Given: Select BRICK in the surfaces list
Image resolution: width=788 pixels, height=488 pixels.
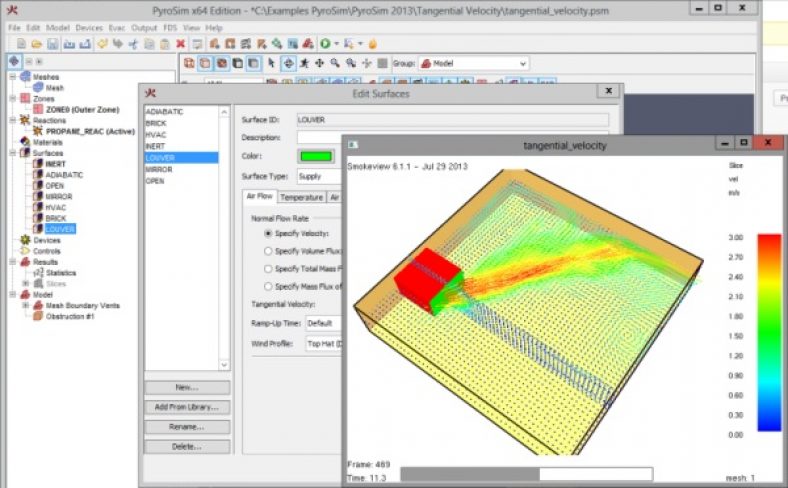Looking at the screenshot, I should coord(157,122).
